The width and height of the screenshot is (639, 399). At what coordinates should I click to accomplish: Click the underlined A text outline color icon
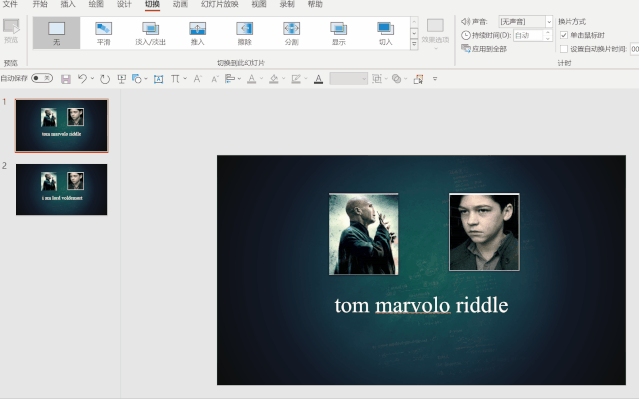point(251,79)
